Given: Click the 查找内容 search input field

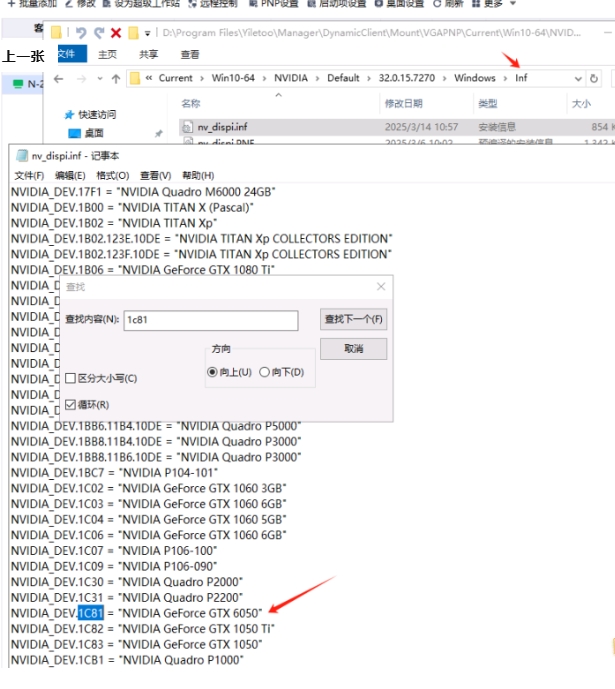Looking at the screenshot, I should point(211,320).
